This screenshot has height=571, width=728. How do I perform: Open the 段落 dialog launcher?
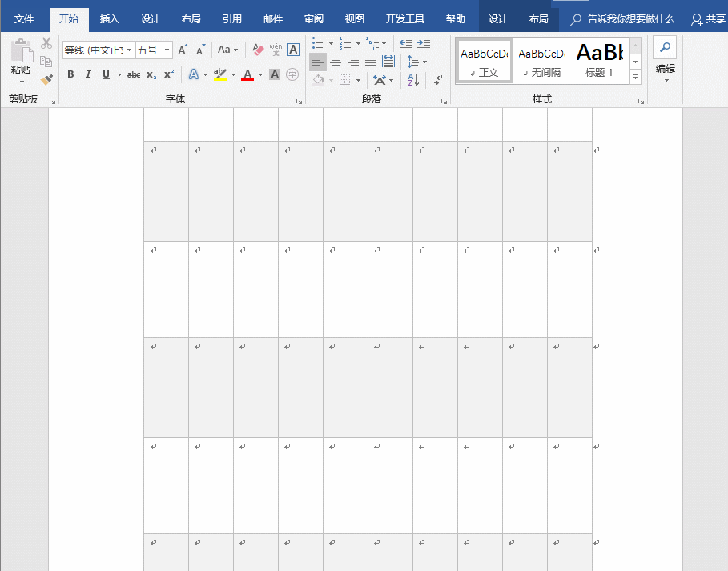coord(444,101)
